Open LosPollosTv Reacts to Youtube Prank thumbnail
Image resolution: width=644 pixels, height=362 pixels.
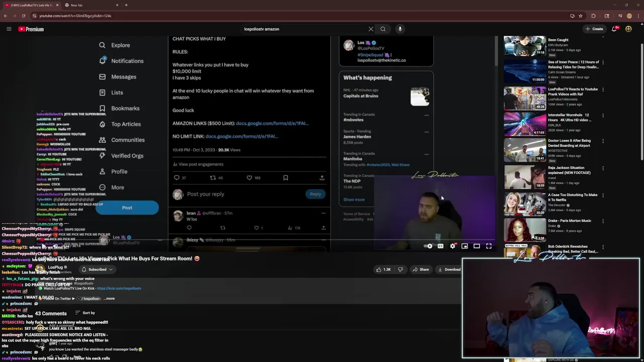(525, 98)
